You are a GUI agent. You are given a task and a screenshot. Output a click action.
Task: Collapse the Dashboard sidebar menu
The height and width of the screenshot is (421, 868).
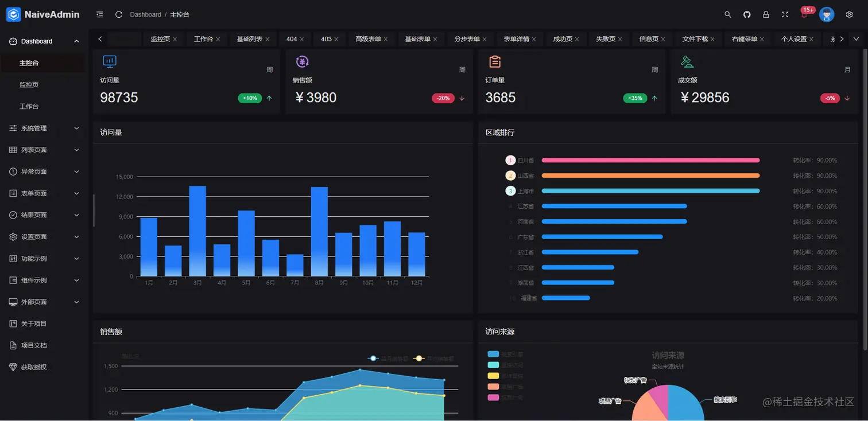tap(44, 41)
